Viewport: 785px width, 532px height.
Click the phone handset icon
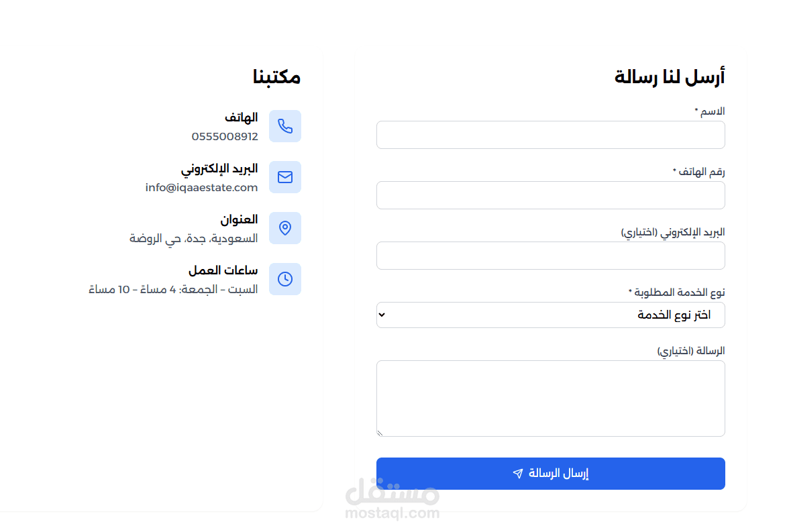285,126
